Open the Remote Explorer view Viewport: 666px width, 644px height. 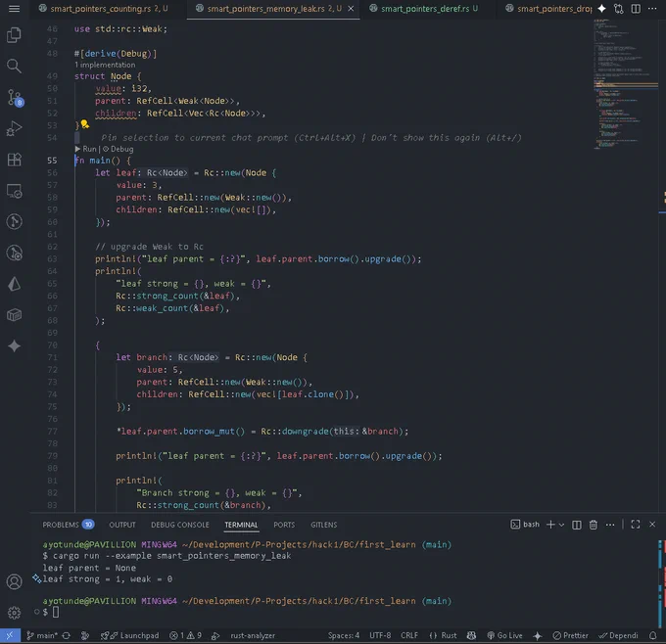(14, 191)
